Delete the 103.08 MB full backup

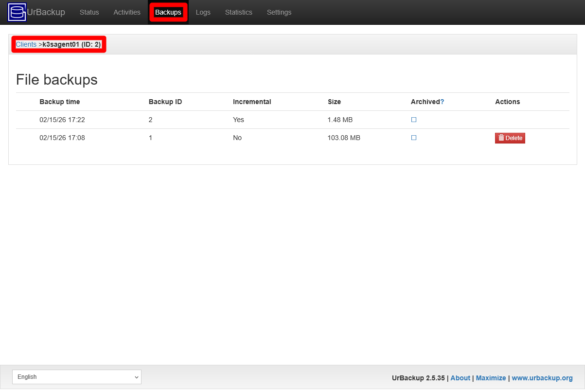510,138
